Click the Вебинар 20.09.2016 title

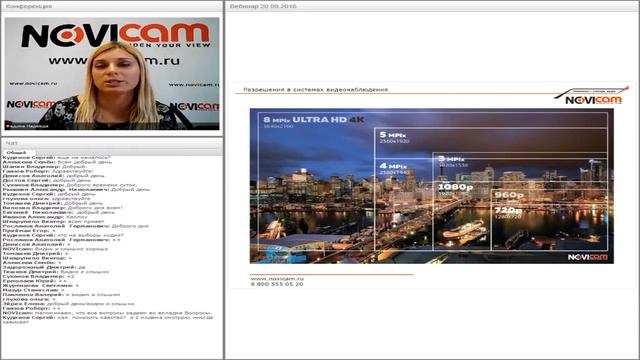tap(263, 6)
